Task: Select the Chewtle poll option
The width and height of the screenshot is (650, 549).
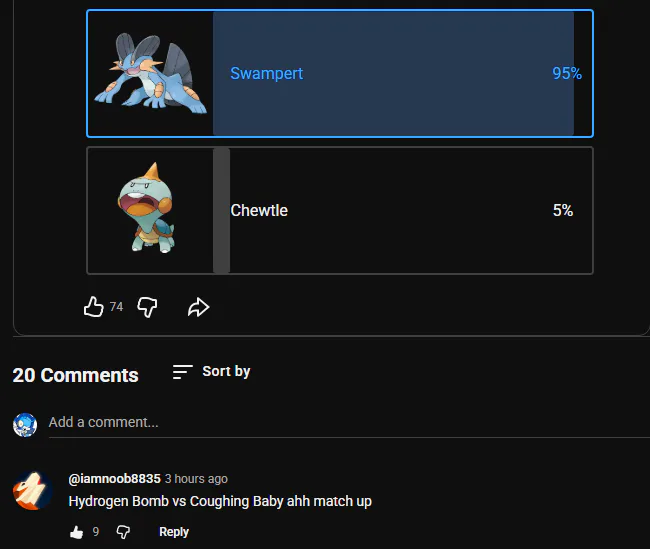Action: [340, 210]
